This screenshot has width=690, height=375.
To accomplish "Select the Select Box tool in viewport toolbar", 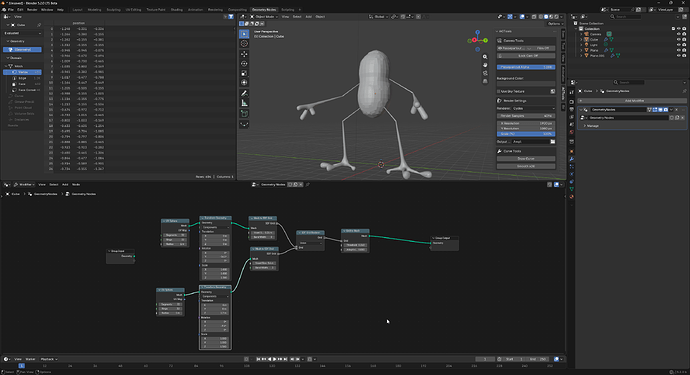I will pos(244,34).
